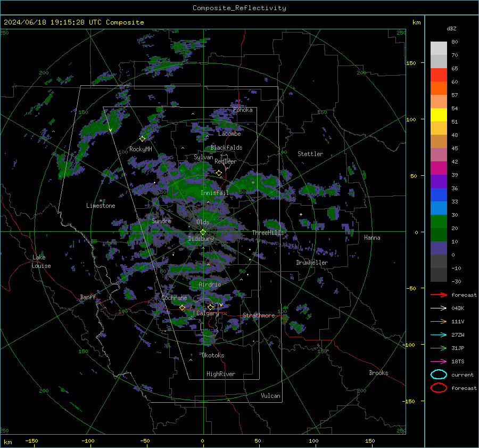Select the slate purple 0-10 dBZ swatch
This screenshot has width=479, height=448.
439,248
